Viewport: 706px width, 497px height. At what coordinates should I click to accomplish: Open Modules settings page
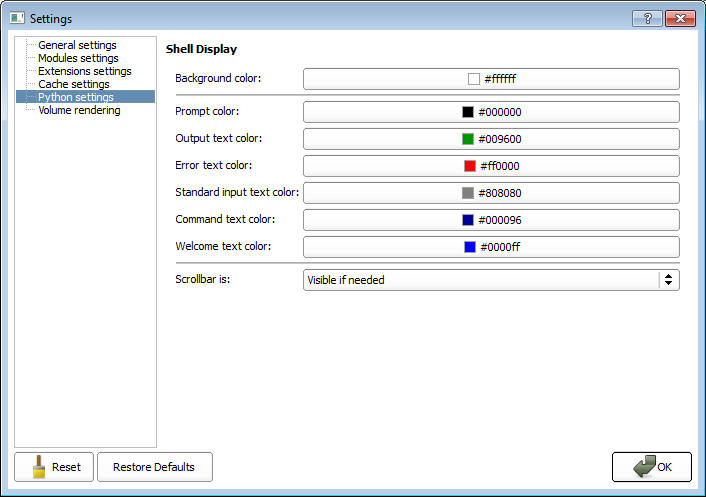pos(78,58)
